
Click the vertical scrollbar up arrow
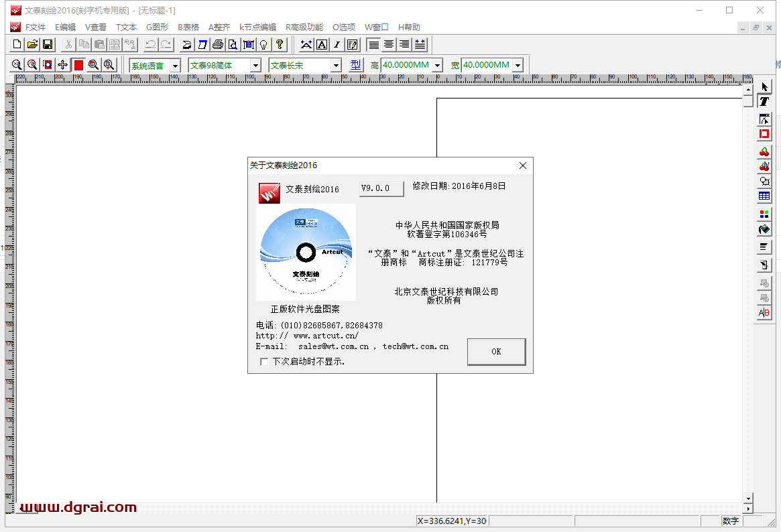747,90
